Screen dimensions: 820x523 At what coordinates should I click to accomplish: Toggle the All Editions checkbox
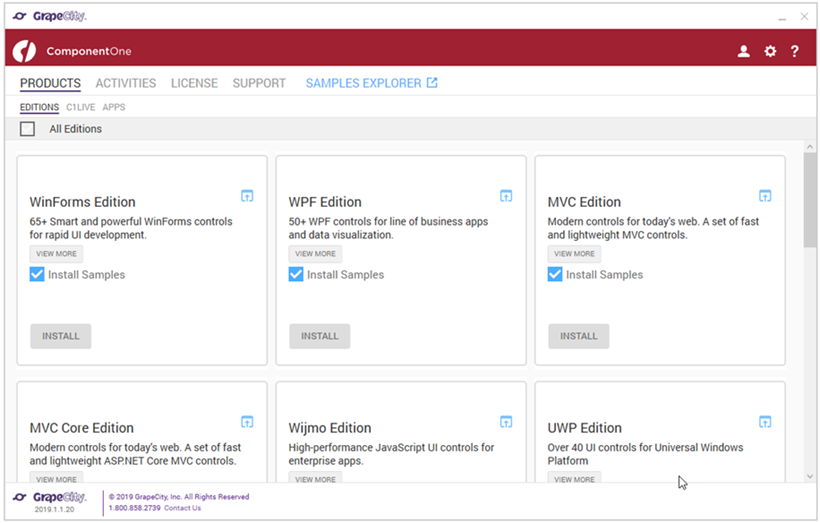pyautogui.click(x=27, y=129)
